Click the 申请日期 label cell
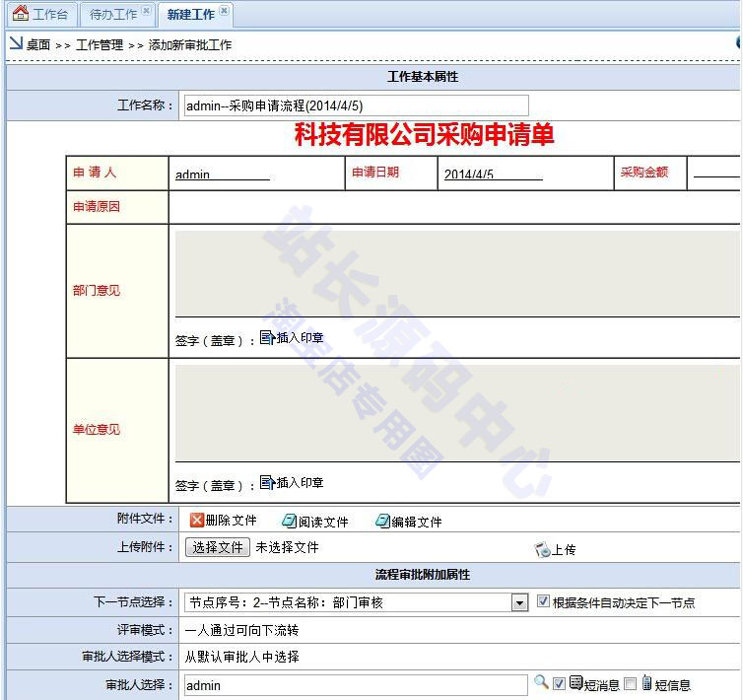The image size is (743, 700). (x=391, y=174)
